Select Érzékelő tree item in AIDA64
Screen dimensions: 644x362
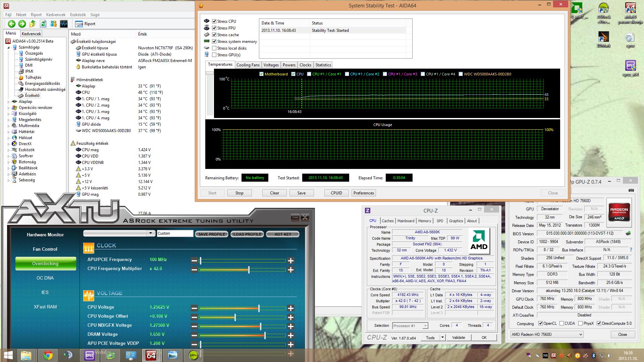point(32,96)
